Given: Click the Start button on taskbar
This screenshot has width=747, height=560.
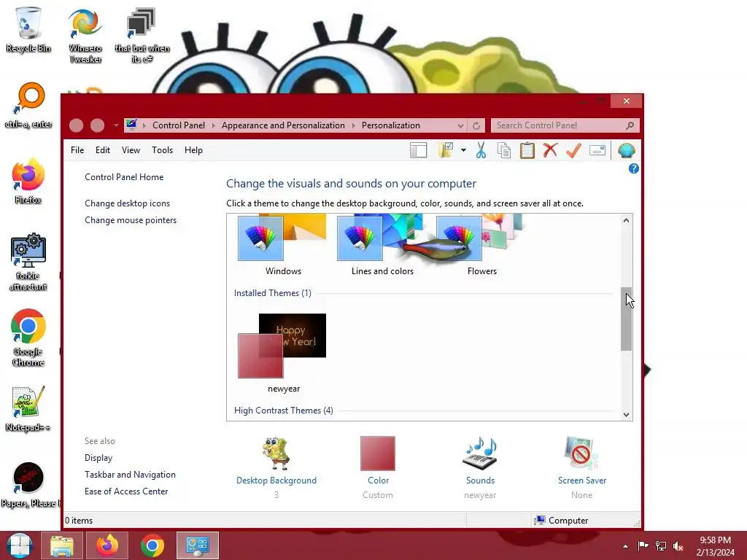Looking at the screenshot, I should [19, 545].
